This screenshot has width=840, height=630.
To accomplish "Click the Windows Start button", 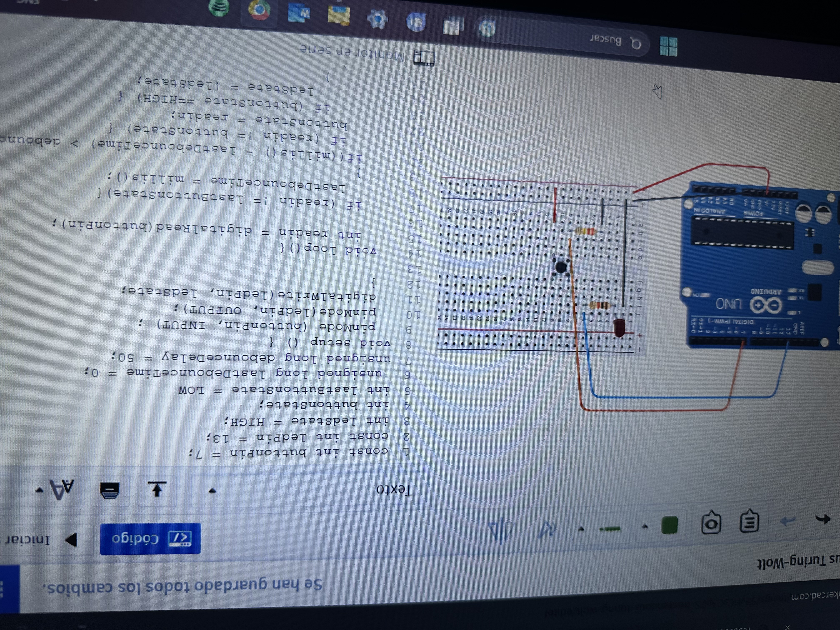I will tap(668, 46).
